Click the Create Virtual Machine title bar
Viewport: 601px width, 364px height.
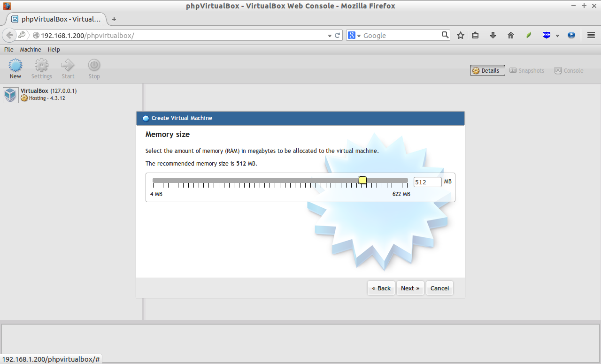point(300,118)
